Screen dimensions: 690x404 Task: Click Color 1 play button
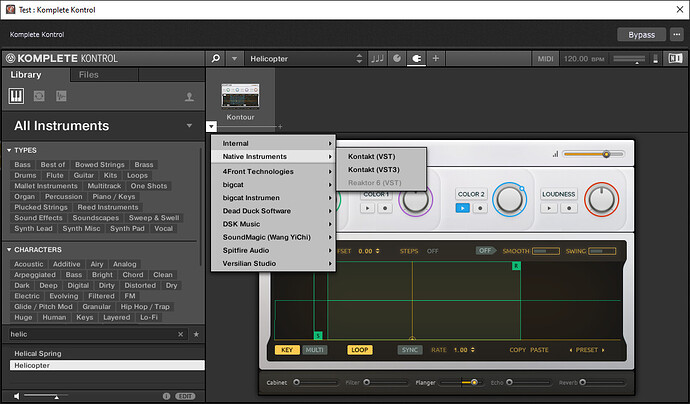click(x=367, y=208)
